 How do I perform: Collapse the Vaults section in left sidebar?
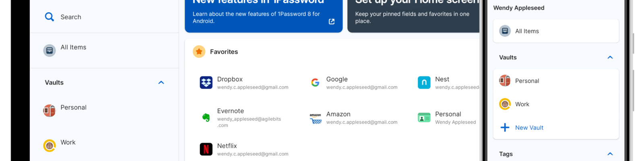161,83
